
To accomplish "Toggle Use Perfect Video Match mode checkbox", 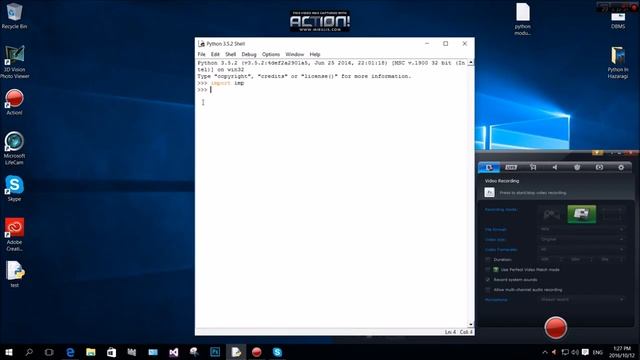I will [x=488, y=269].
